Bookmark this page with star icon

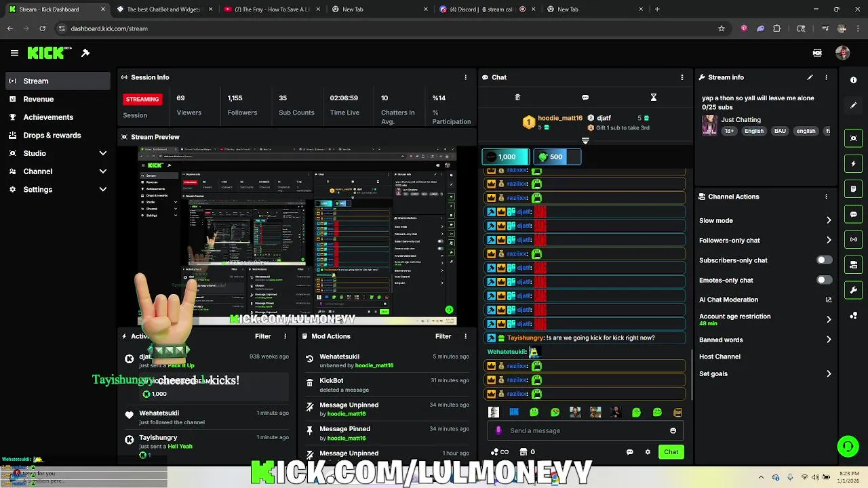pos(722,28)
